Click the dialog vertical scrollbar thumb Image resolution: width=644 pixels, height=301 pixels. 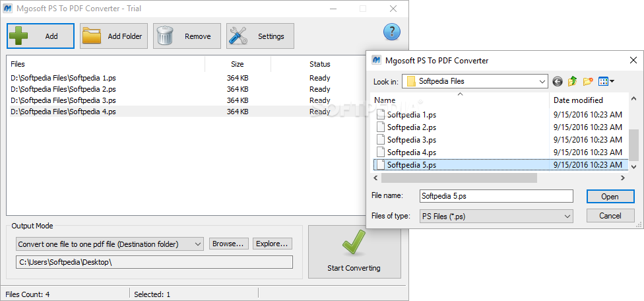click(633, 144)
